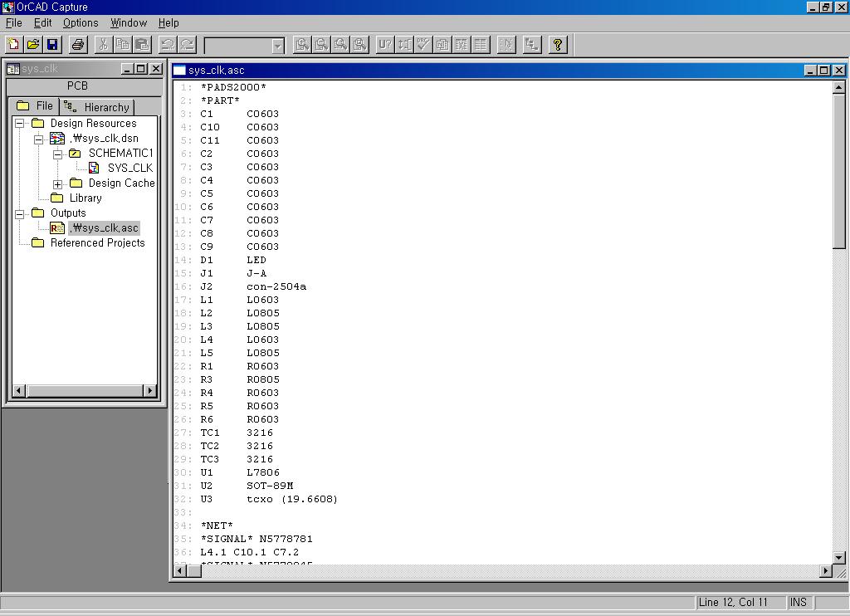Viewport: 850px width, 616px height.
Task: Run Design Rules Check icon
Action: (x=423, y=45)
